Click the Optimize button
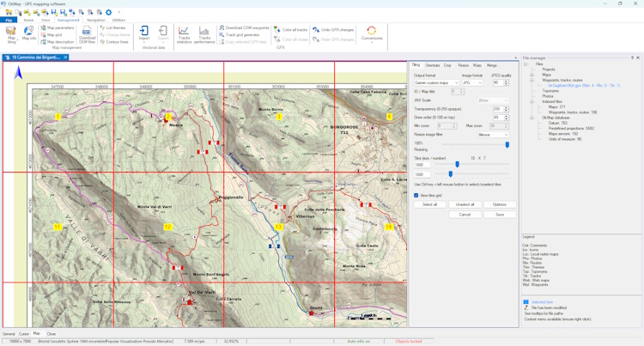Screen dimensions: 644x346 pos(500,204)
